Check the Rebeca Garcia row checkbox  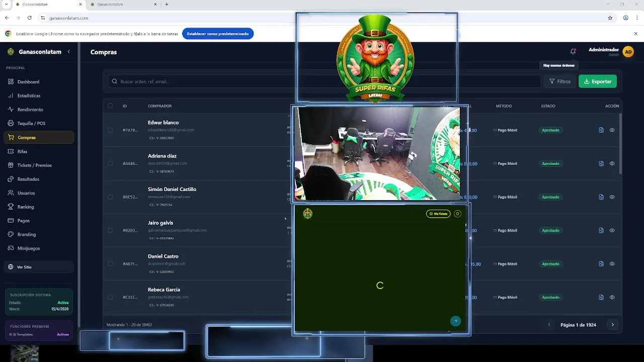pyautogui.click(x=110, y=297)
